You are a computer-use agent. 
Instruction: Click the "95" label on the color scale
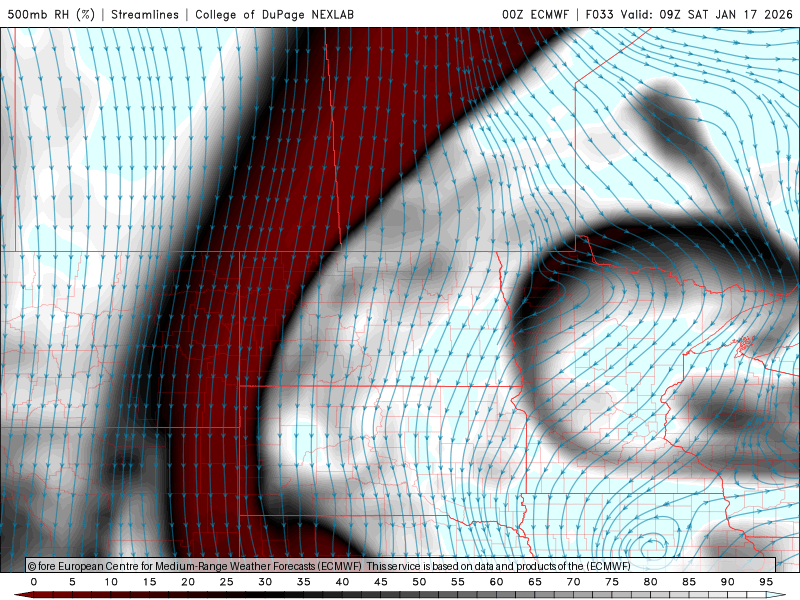766,582
